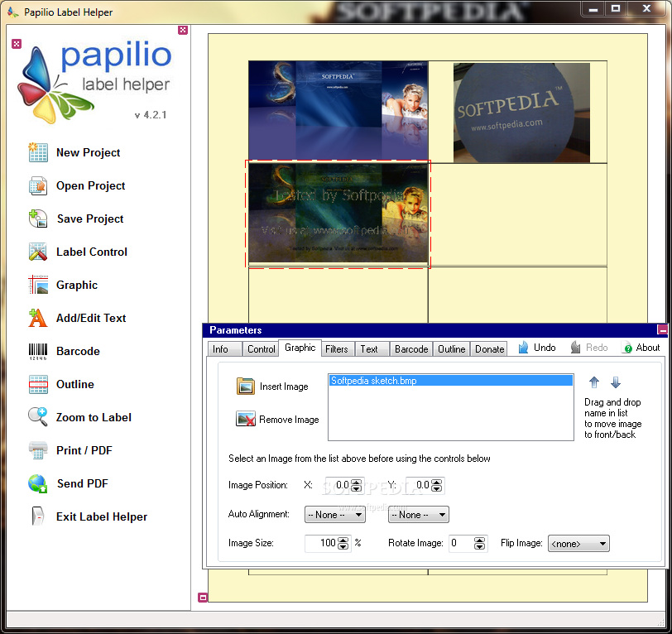Switch to the Filters tab
672x634 pixels.
337,349
